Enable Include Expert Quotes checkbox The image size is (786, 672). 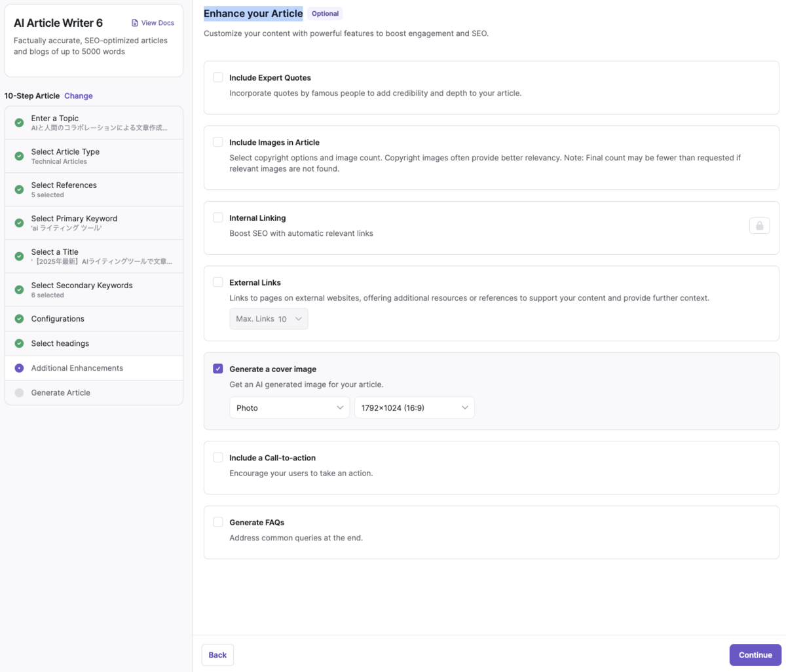(218, 77)
